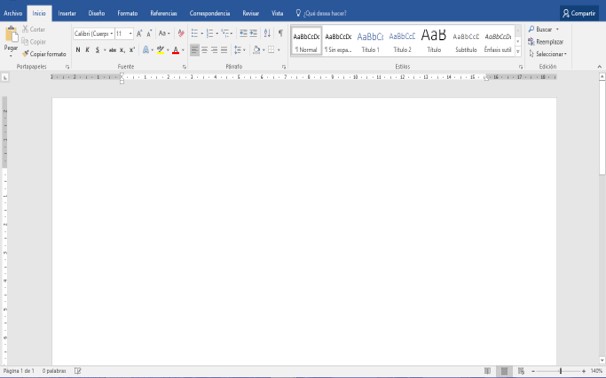Apply strikethrough with the abc icon
This screenshot has height=378, width=606.
click(x=112, y=50)
